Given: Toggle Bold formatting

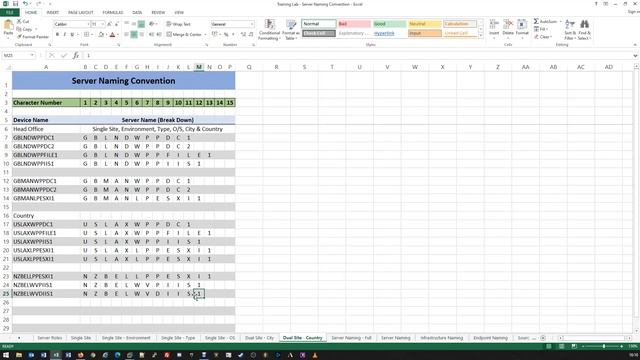Looking at the screenshot, I should (x=57, y=35).
